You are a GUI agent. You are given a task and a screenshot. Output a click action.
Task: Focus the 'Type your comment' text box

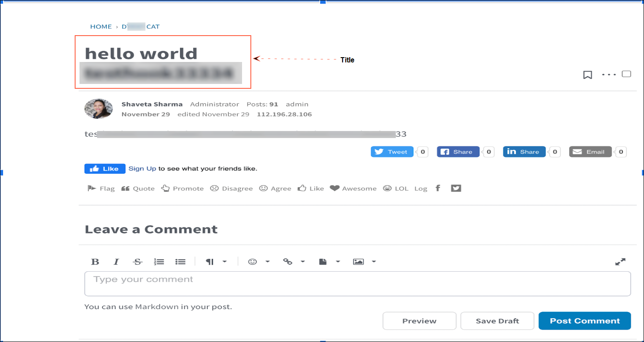pyautogui.click(x=357, y=284)
